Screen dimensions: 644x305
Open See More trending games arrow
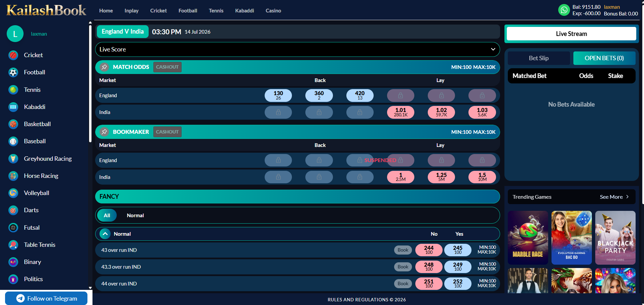pos(627,197)
